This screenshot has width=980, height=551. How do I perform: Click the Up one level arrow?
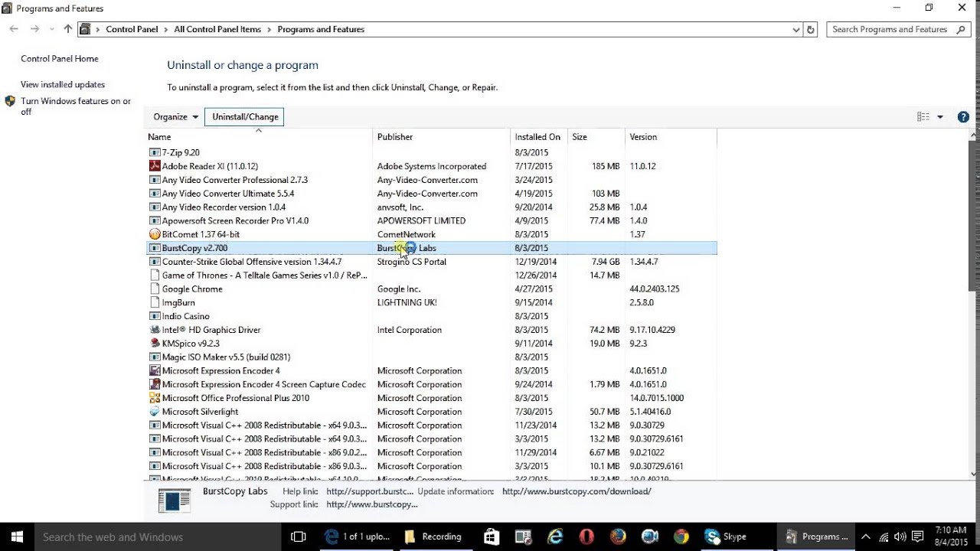pos(67,29)
